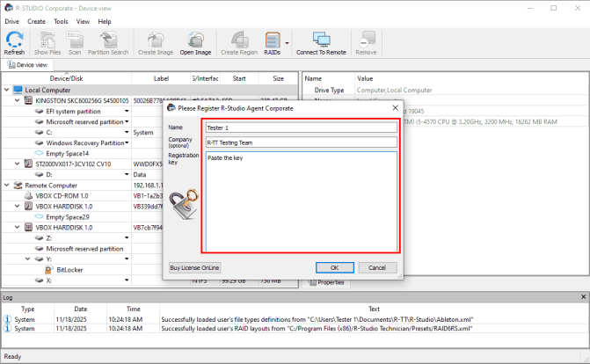Click the Partition Search toolbar icon
The height and width of the screenshot is (364, 590).
click(108, 43)
